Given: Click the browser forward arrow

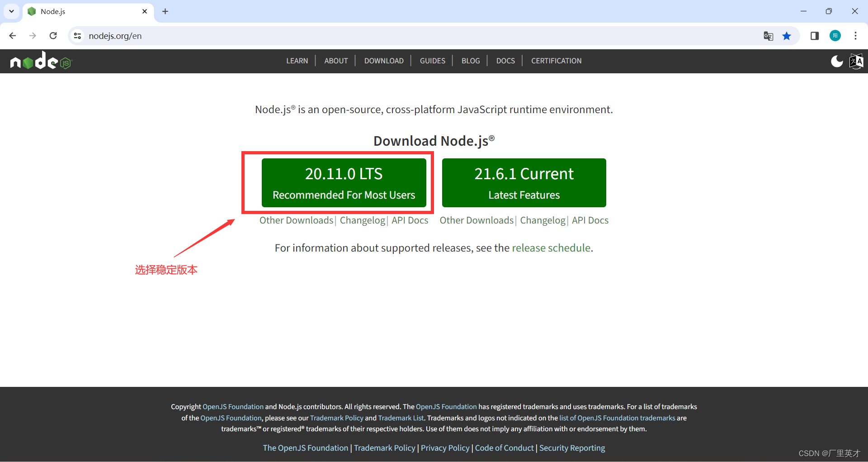Looking at the screenshot, I should click(33, 36).
